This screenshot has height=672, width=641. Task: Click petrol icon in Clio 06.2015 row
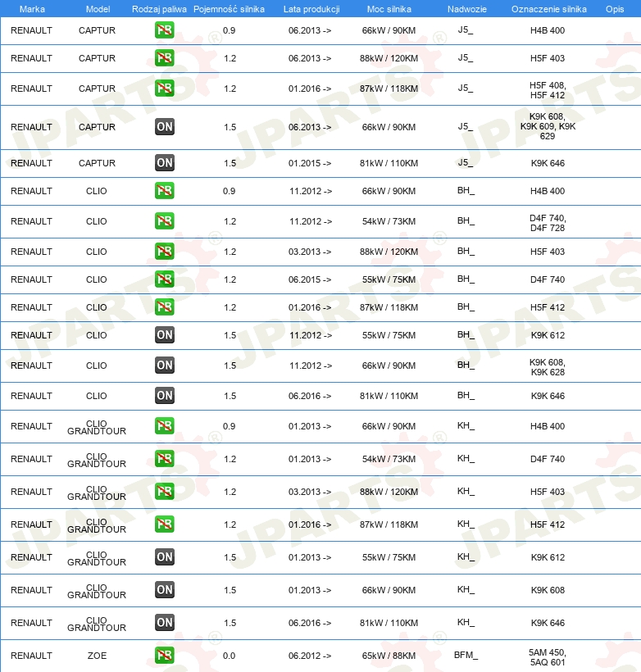pos(165,279)
